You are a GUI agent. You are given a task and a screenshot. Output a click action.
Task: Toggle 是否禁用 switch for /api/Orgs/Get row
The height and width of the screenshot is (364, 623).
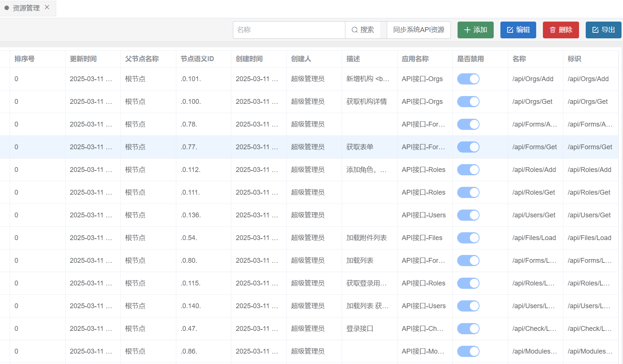468,102
